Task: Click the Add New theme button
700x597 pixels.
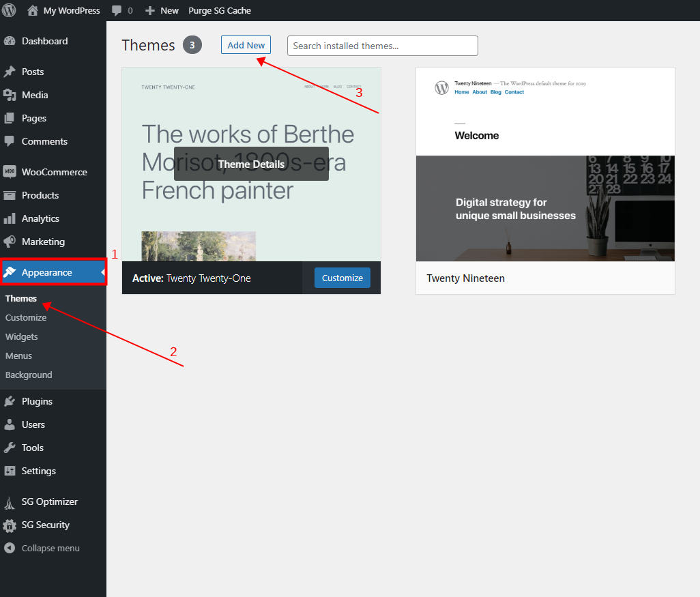Action: (246, 45)
